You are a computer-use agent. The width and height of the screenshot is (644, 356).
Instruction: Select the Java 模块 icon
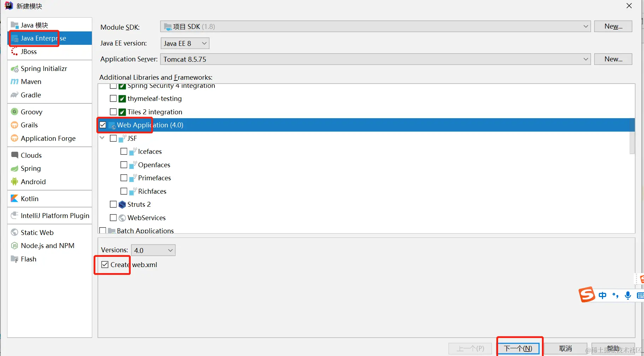pyautogui.click(x=14, y=25)
